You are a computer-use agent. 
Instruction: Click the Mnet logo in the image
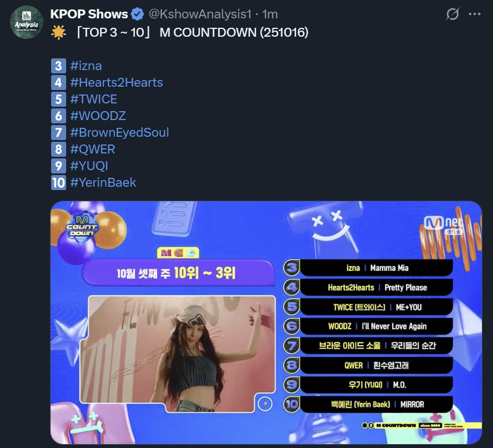pyautogui.click(x=444, y=224)
